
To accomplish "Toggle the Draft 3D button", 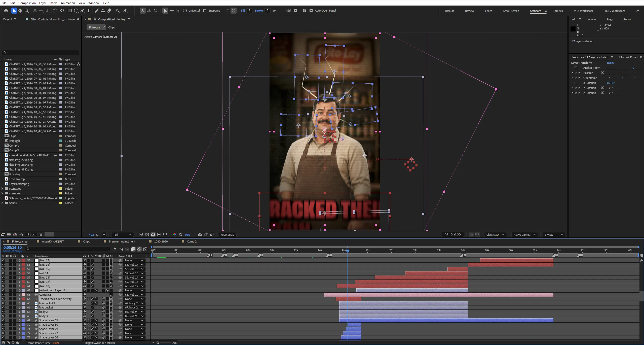I will (x=453, y=234).
